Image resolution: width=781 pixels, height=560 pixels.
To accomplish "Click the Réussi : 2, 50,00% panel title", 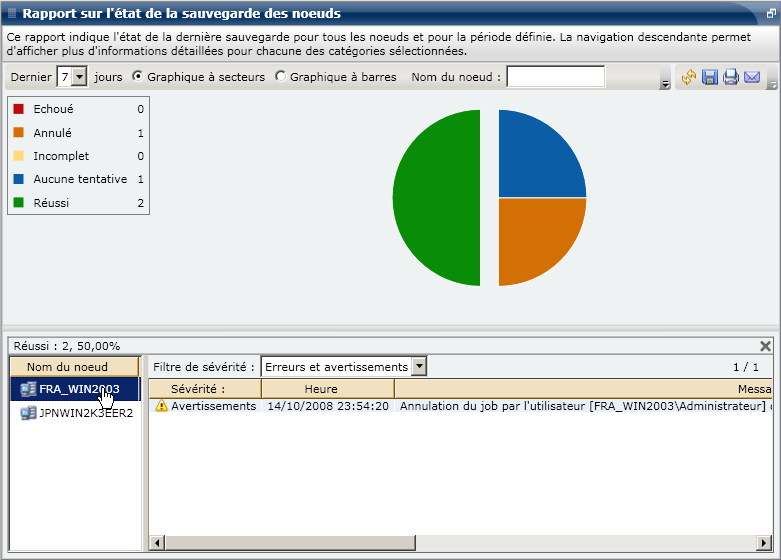I will [67, 346].
